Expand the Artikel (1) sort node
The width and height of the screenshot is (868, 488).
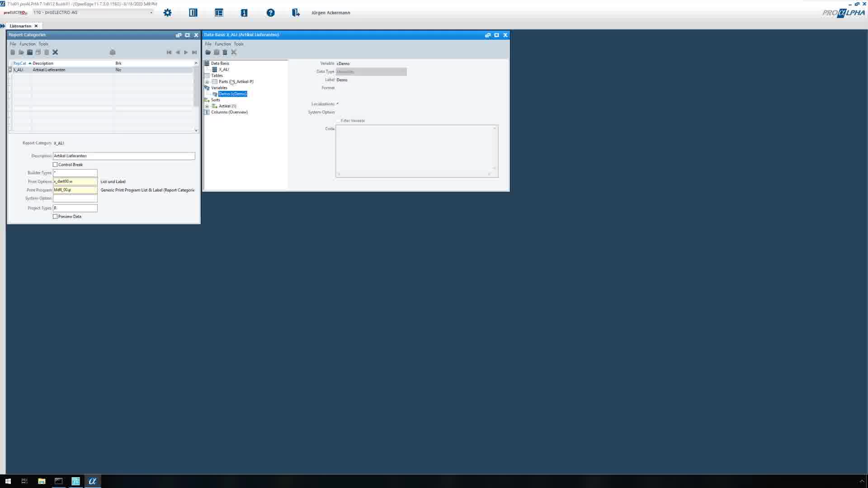point(207,106)
